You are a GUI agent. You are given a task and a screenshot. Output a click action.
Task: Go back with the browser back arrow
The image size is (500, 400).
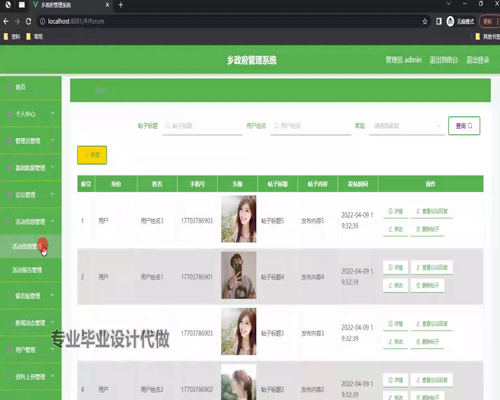(6, 21)
